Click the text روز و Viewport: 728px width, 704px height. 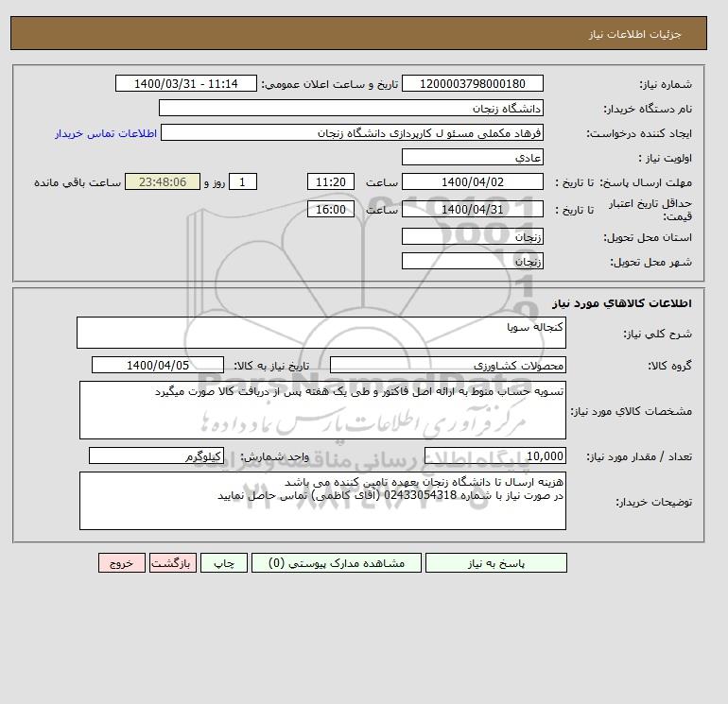point(215,182)
